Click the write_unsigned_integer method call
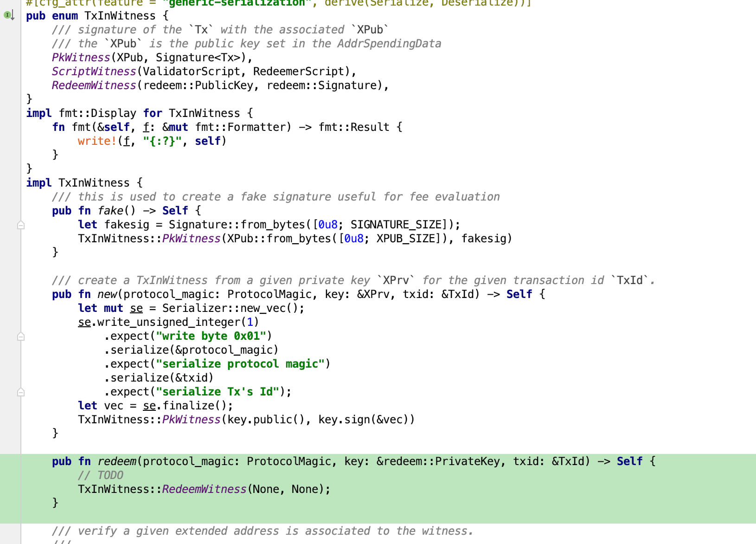Image resolution: width=756 pixels, height=544 pixels. [169, 322]
